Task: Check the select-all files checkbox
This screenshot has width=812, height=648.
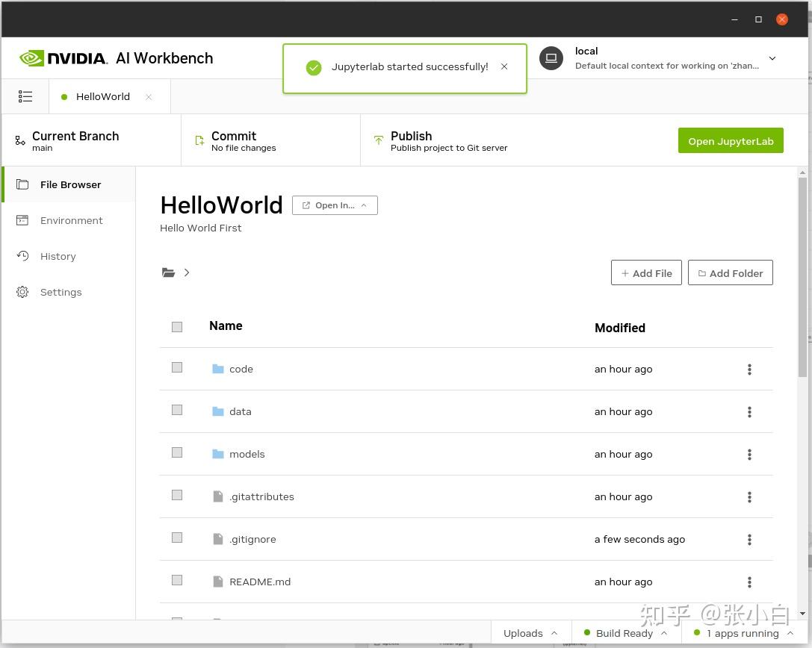Action: pyautogui.click(x=177, y=327)
